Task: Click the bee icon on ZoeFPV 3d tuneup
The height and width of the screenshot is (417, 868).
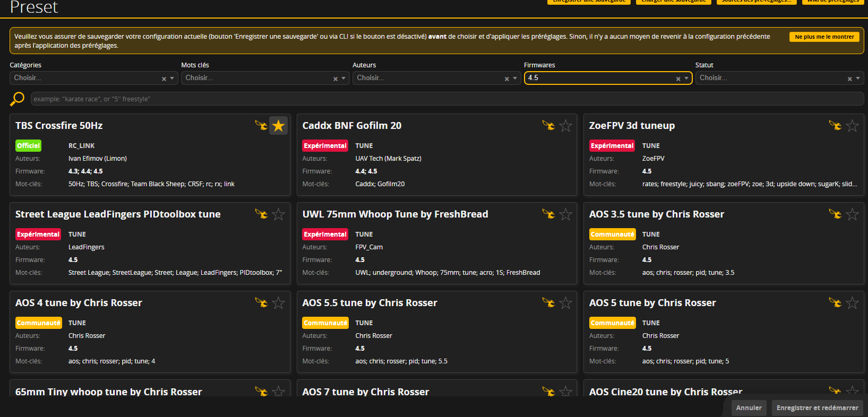Action: tap(835, 125)
